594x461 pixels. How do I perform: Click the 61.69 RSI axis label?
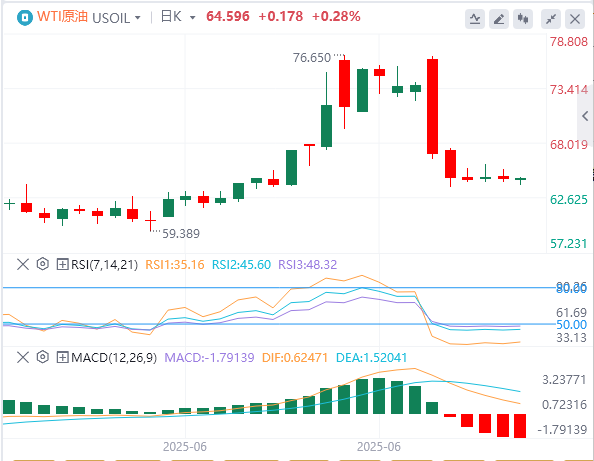pyautogui.click(x=571, y=313)
